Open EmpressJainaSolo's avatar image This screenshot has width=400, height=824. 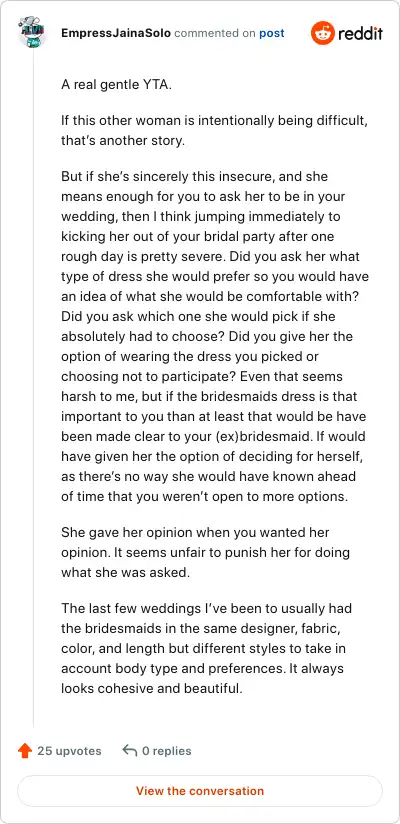[x=34, y=33]
